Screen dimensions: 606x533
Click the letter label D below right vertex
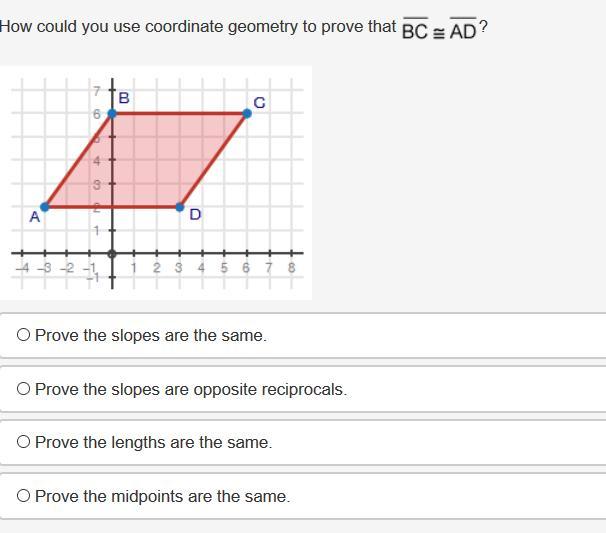(x=195, y=214)
